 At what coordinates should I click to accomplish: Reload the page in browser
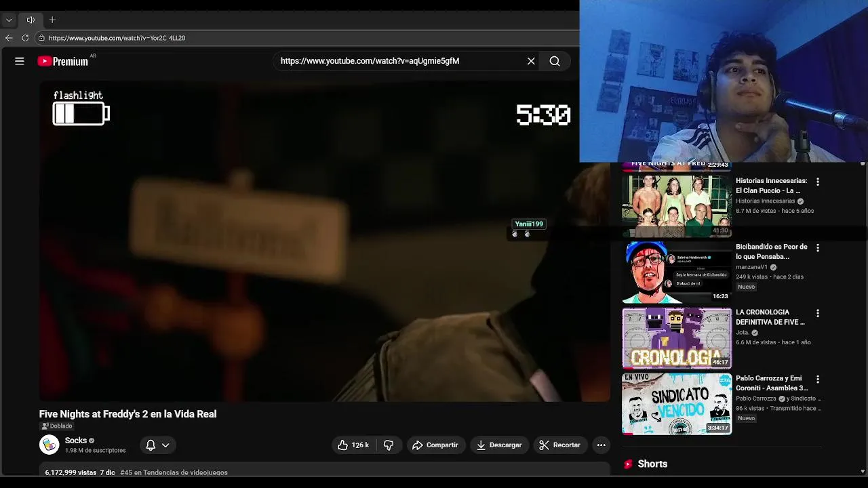point(25,38)
